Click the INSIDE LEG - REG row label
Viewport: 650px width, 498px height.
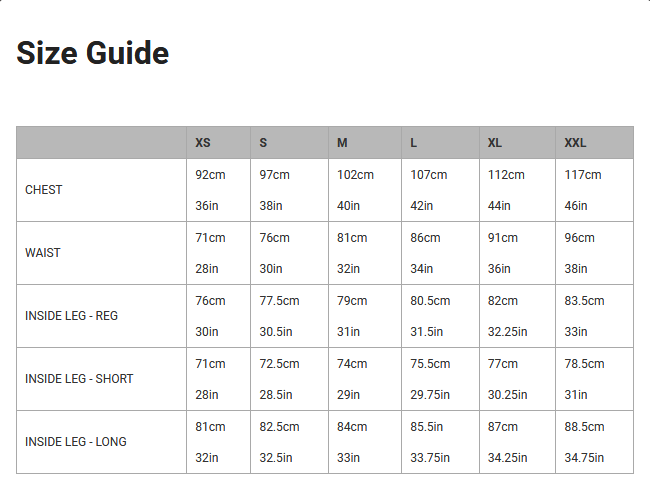point(71,316)
